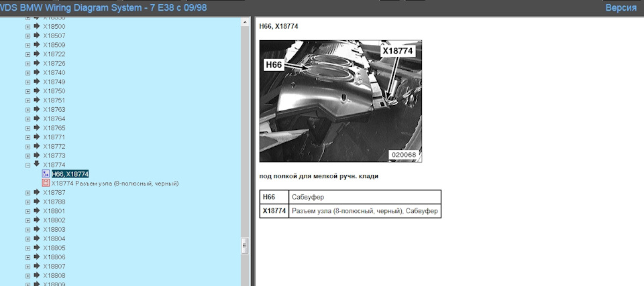Click the arrow icon beside X18771
Image resolution: width=644 pixels, height=286 pixels.
click(x=36, y=137)
